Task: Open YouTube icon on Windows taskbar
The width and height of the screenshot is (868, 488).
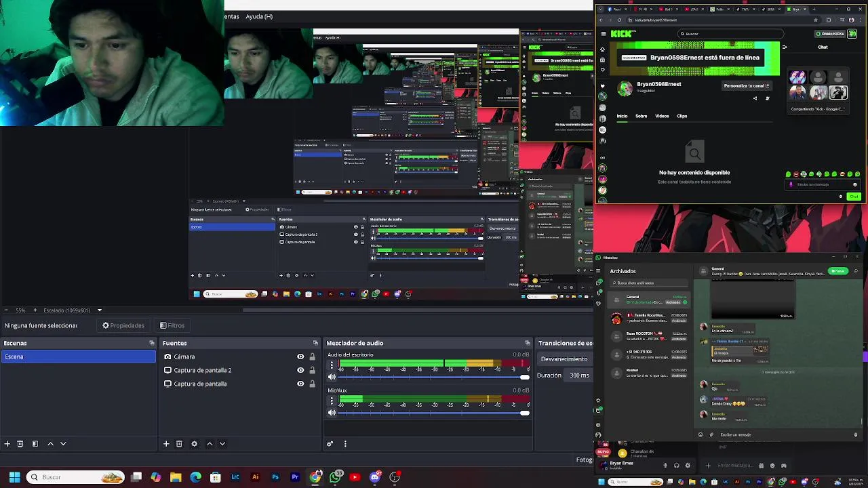Action: pos(355,477)
